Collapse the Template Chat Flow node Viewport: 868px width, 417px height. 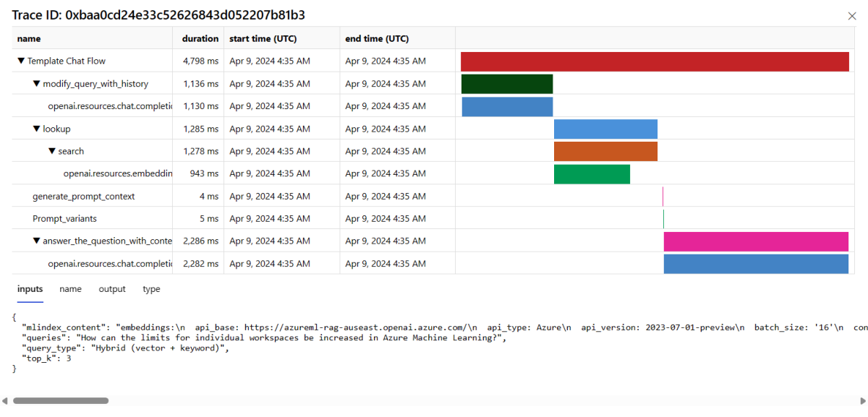pos(21,61)
